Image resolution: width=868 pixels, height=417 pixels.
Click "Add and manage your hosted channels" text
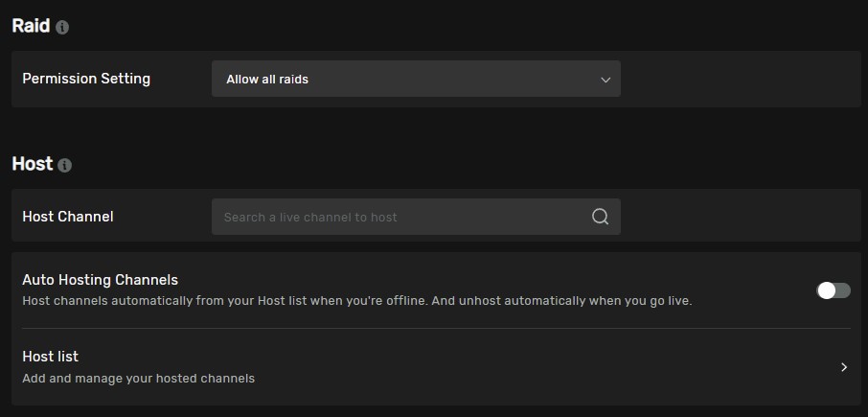[x=139, y=379]
